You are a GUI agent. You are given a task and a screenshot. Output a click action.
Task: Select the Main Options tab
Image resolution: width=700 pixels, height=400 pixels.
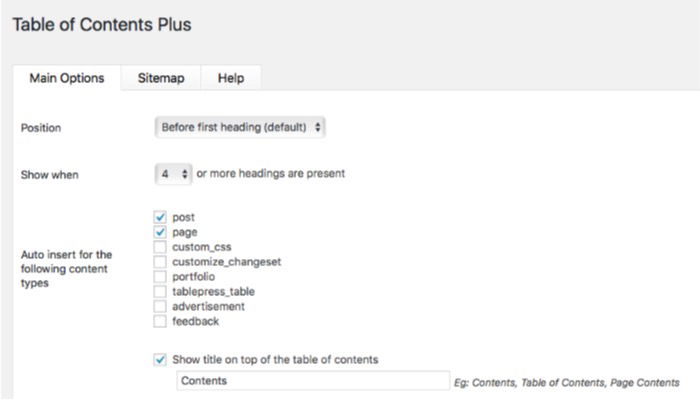(67, 79)
